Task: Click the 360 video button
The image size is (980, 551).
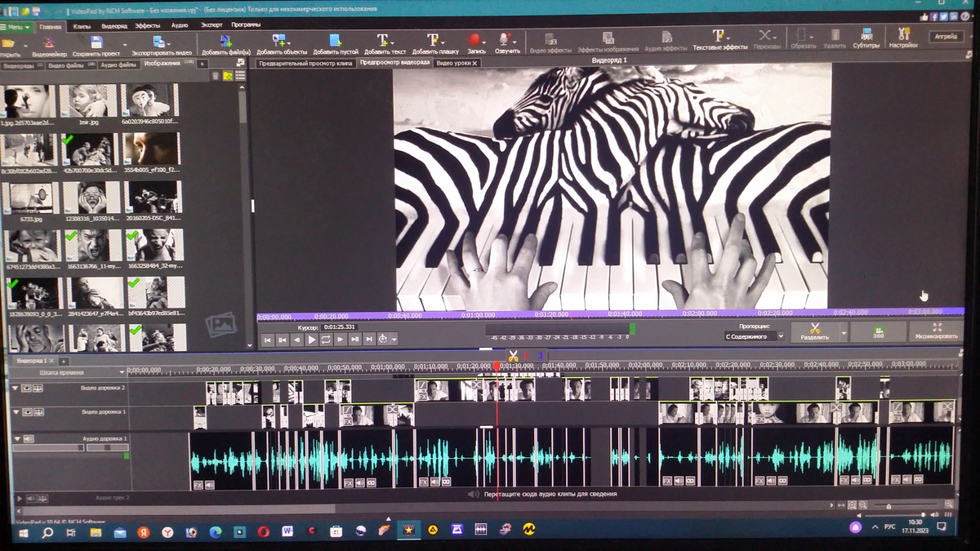Action: click(x=878, y=331)
